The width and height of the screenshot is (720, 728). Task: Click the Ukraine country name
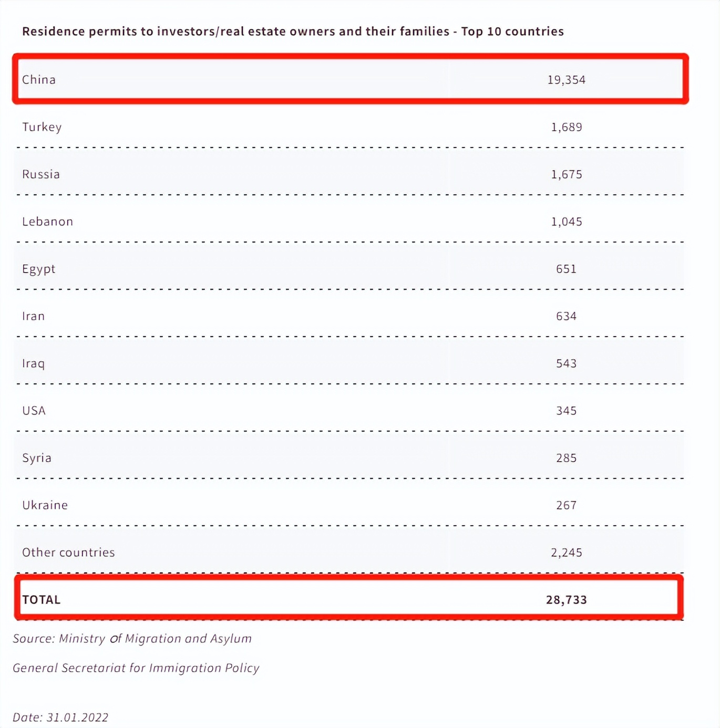[45, 505]
